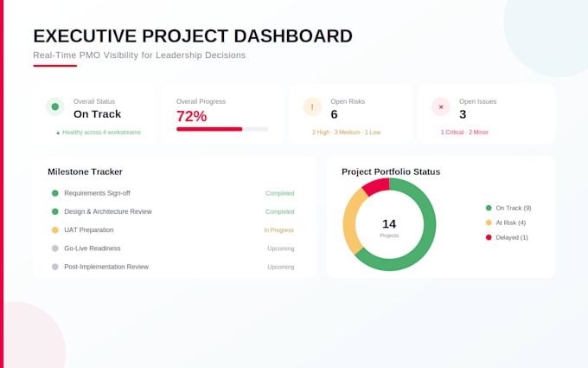Viewport: 588px width, 368px height.
Task: Click 'Completed' status for Design & Architecture Review
Action: 280,212
